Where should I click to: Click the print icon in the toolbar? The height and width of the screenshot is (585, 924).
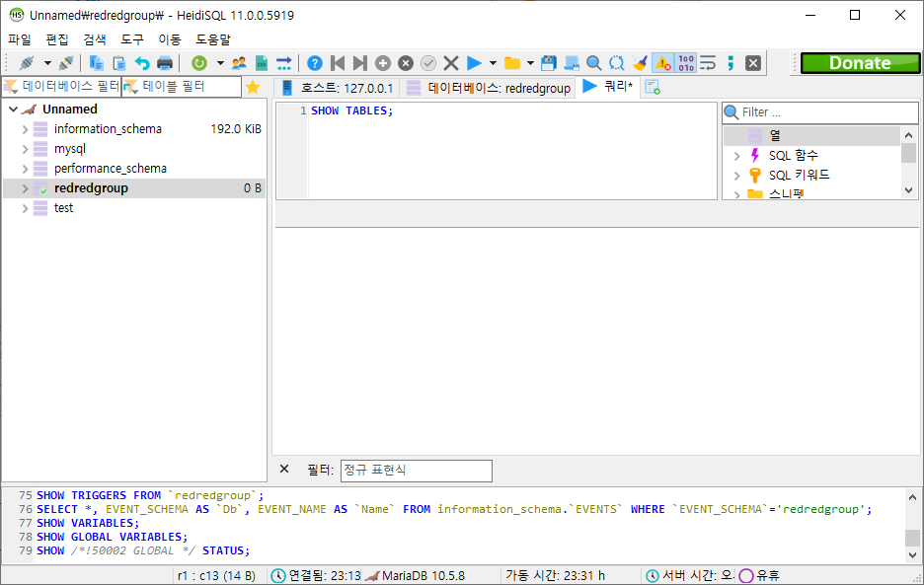[165, 63]
